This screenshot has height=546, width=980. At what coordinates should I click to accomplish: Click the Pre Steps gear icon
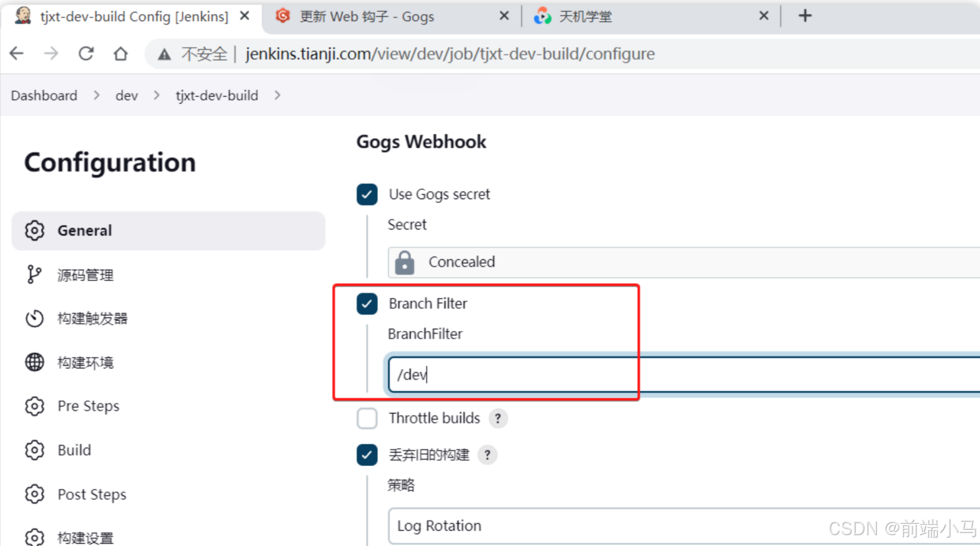(34, 406)
